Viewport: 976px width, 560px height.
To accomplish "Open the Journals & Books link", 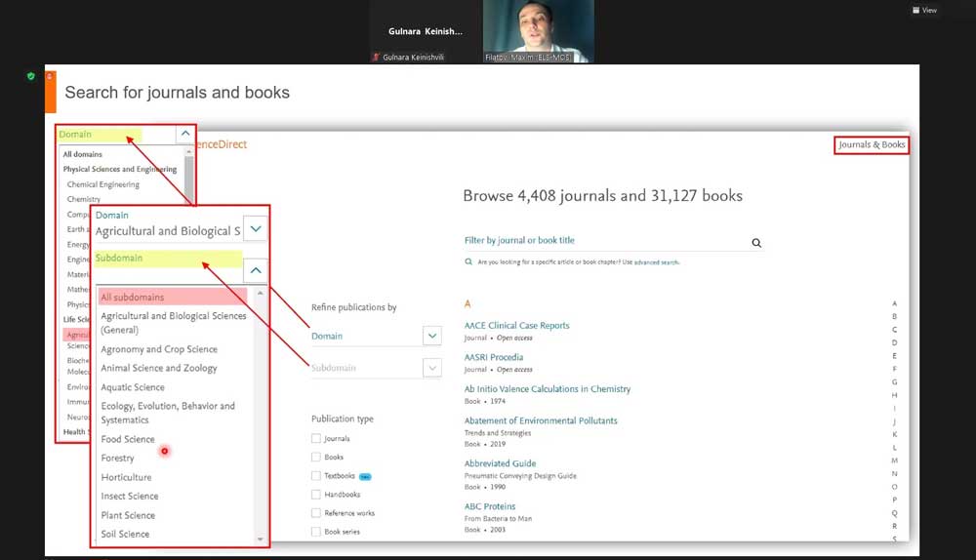I will tap(872, 145).
